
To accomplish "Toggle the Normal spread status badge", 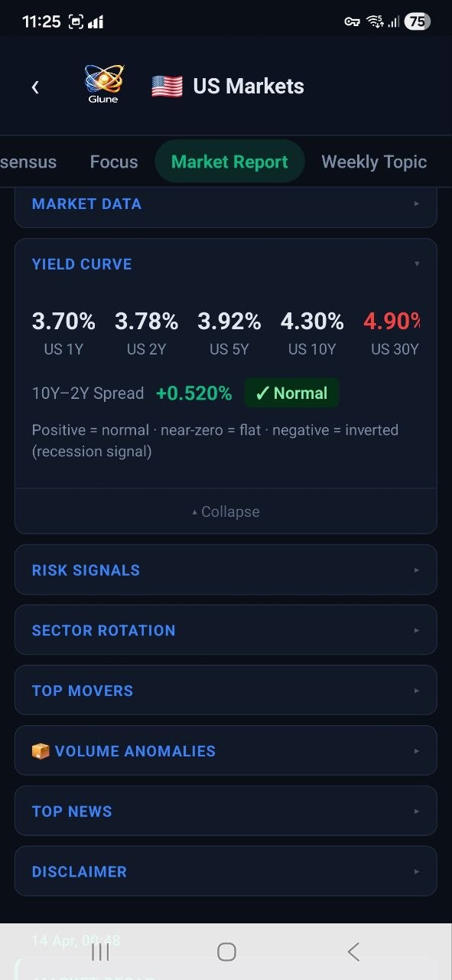I will (291, 392).
